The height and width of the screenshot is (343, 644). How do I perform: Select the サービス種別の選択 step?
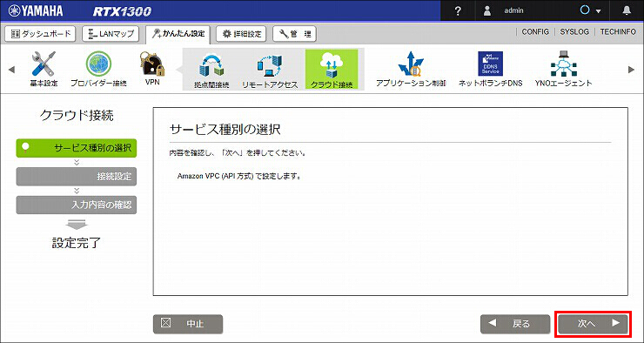coord(77,148)
